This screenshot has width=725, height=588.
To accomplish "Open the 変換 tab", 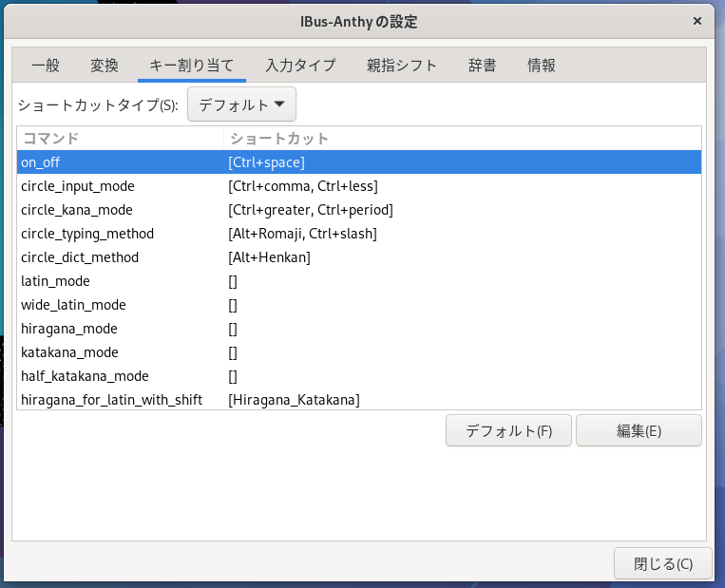I will (104, 66).
